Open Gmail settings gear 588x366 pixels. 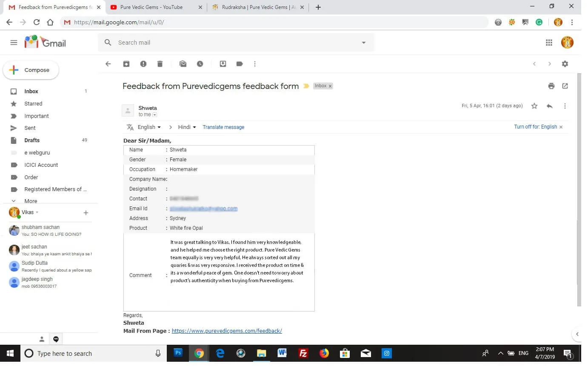(x=565, y=64)
